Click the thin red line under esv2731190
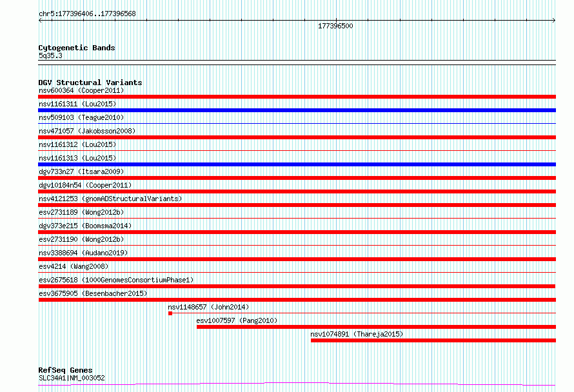The image size is (574, 392). 297,245
